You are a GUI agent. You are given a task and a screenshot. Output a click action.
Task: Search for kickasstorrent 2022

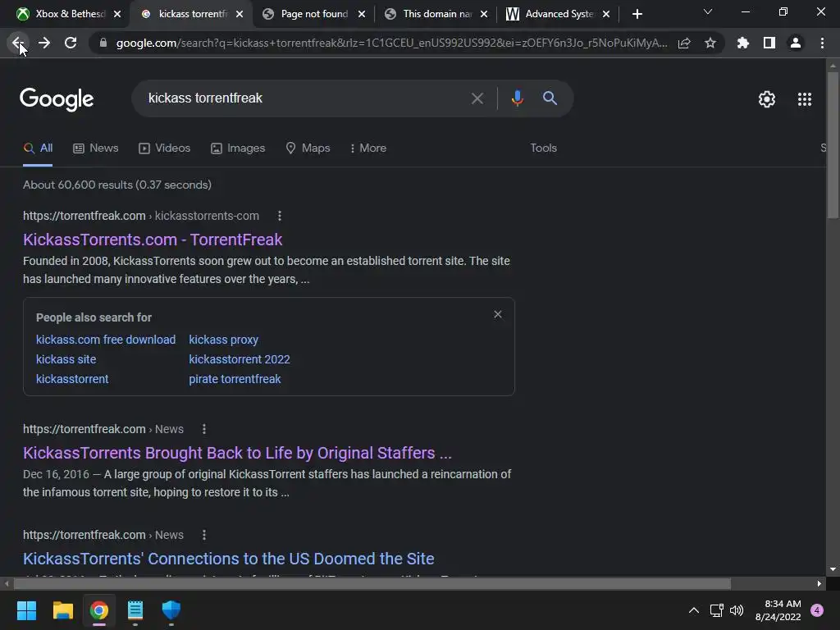pyautogui.click(x=240, y=359)
